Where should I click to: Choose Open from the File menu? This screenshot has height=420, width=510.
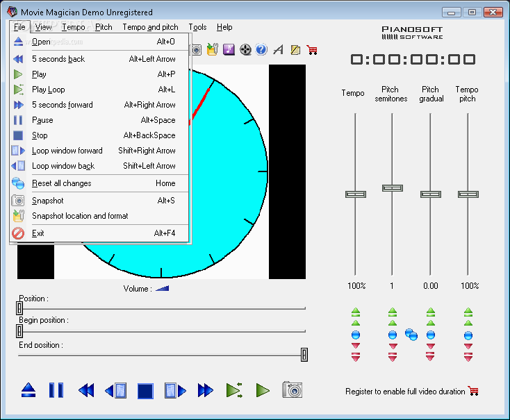tap(99, 42)
